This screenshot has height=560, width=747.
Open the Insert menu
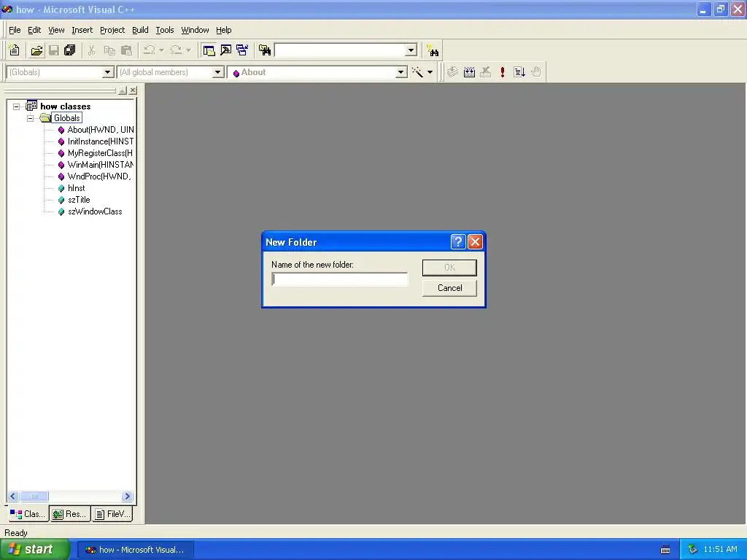(x=82, y=30)
